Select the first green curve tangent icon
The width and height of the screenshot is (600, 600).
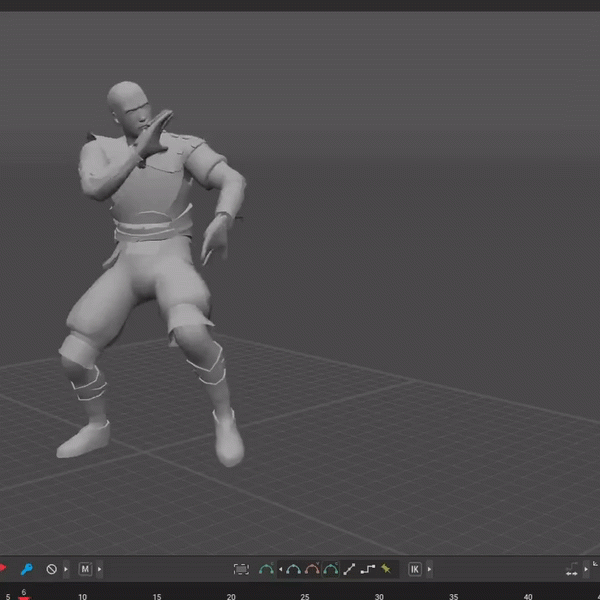click(266, 569)
